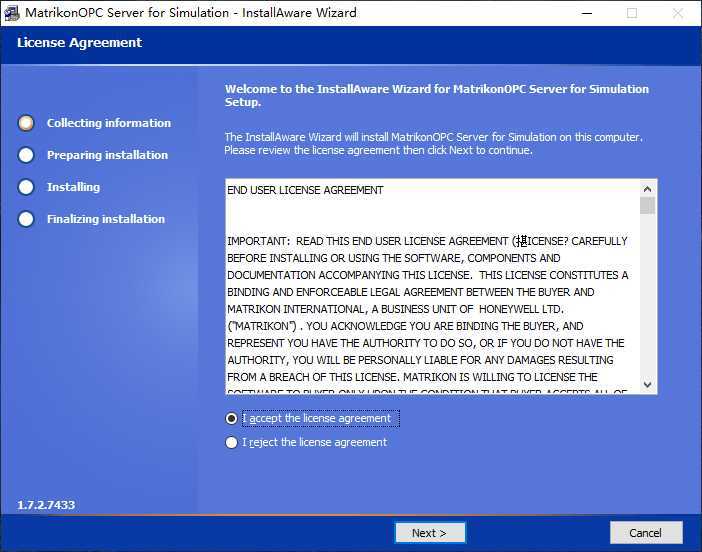Click the 'Collecting information' step label
The image size is (702, 552).
(x=109, y=123)
